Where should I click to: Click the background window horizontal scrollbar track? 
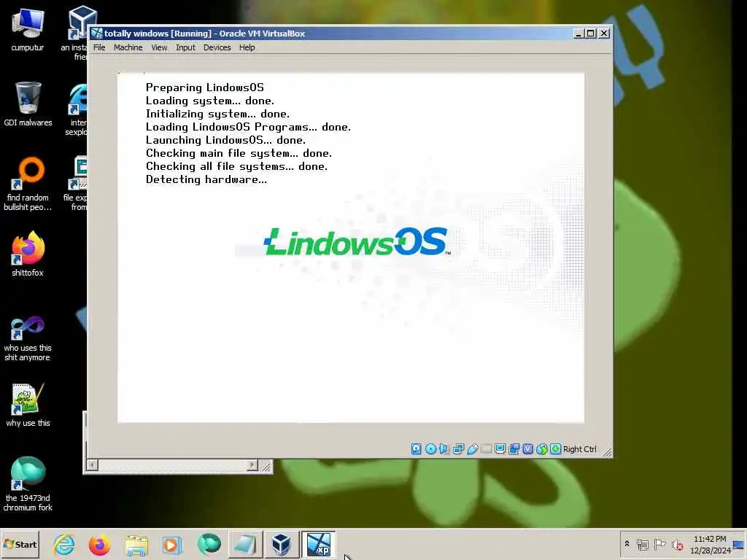coord(172,465)
